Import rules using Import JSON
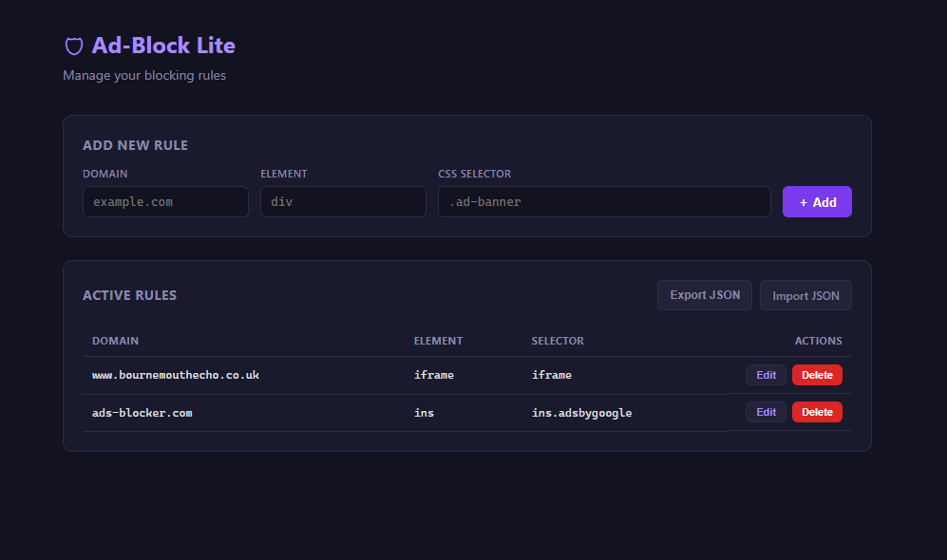The height and width of the screenshot is (560, 947). (x=805, y=294)
